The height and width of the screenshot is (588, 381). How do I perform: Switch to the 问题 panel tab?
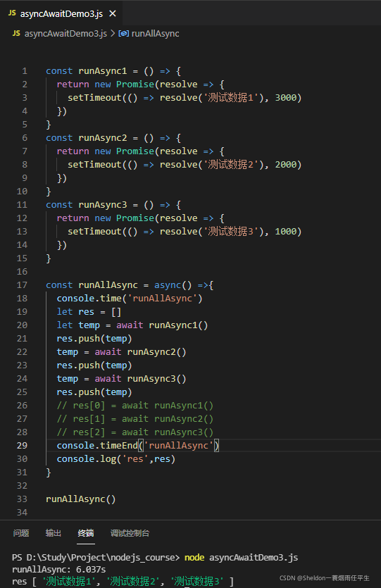(21, 533)
